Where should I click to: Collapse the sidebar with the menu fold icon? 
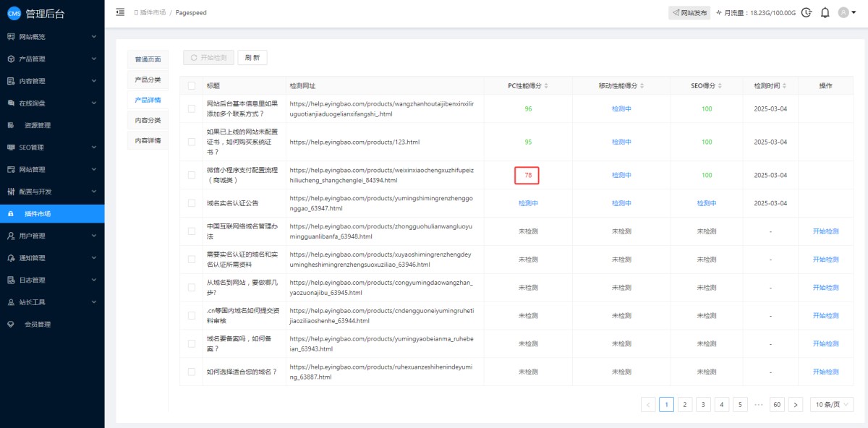tap(120, 12)
